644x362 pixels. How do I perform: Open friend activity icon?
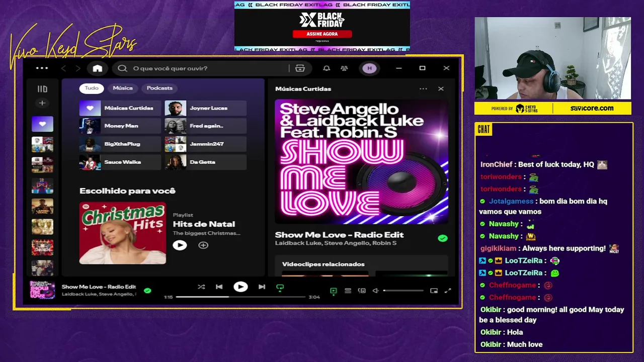[344, 68]
